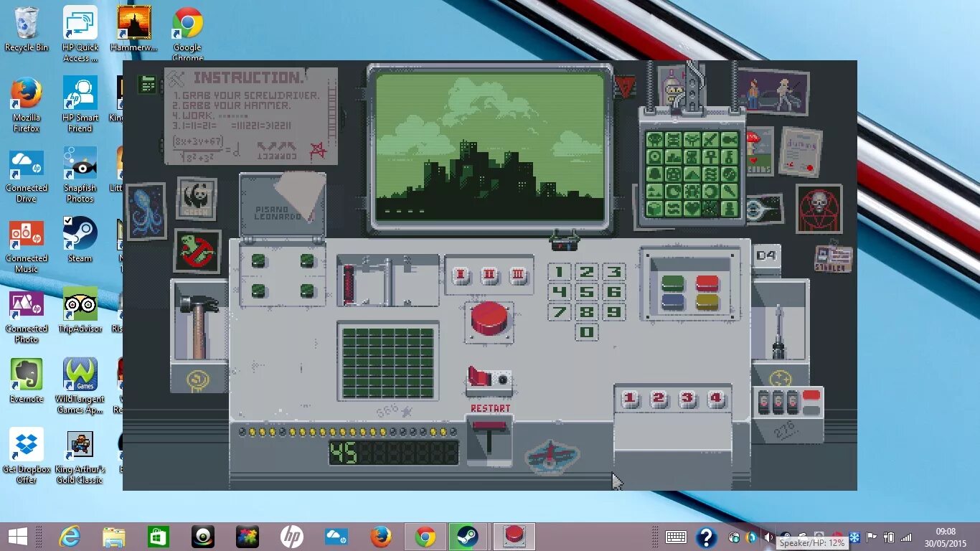Select the bell symbol tile

(655, 174)
